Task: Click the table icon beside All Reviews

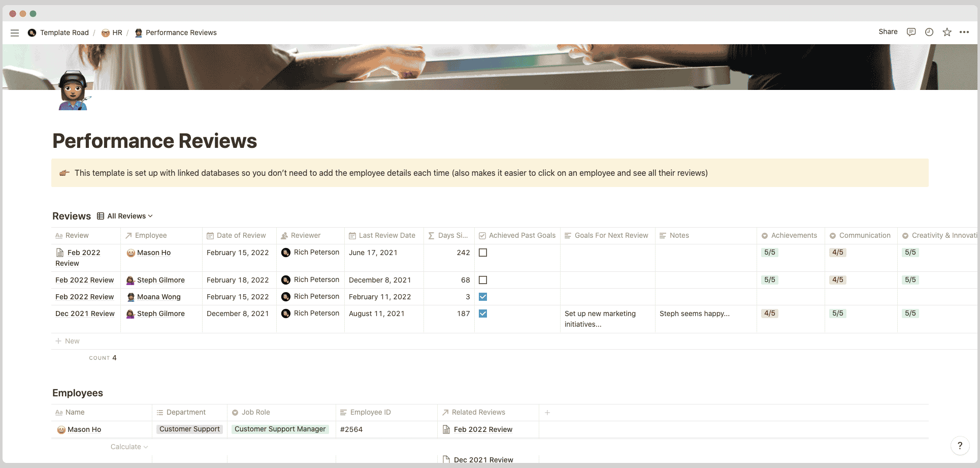Action: click(x=101, y=216)
